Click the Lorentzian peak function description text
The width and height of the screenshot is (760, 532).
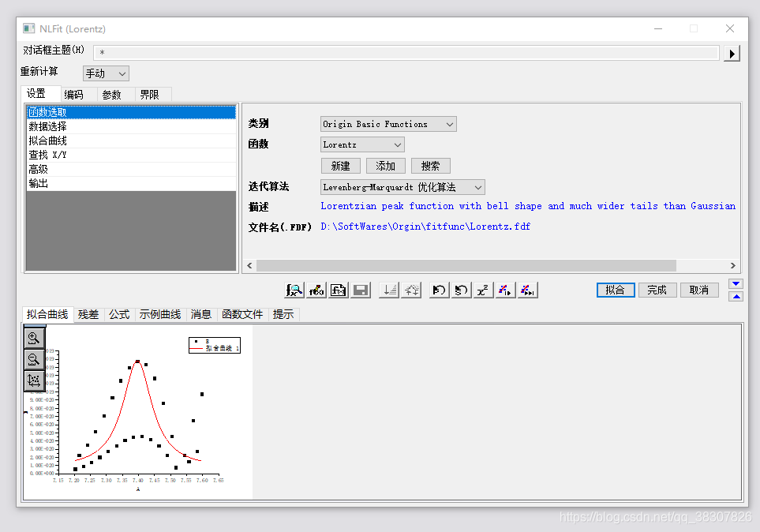tap(528, 206)
